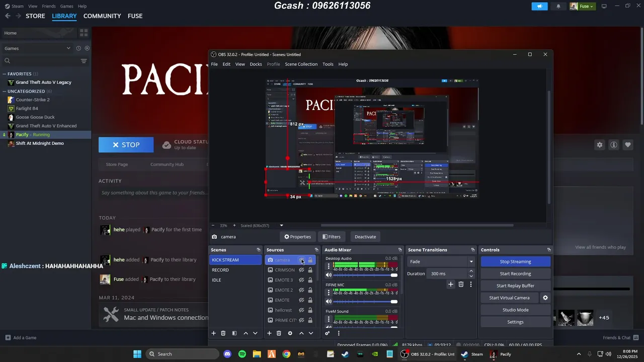Move scene down with Scenes down arrow

tap(255, 333)
